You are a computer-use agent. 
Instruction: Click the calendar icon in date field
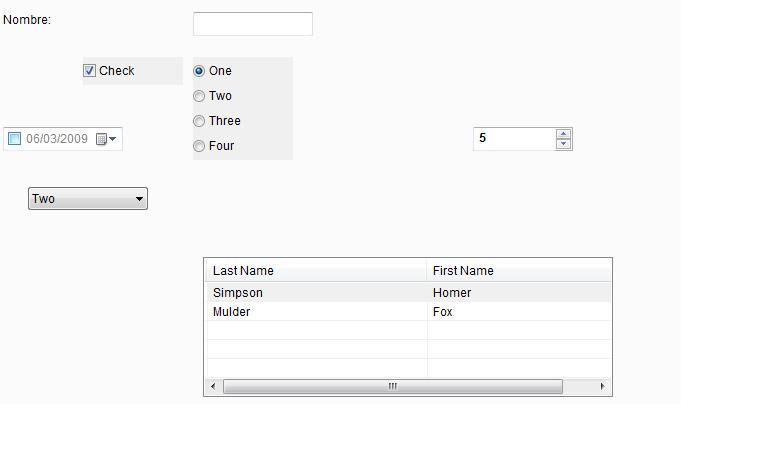coord(101,139)
